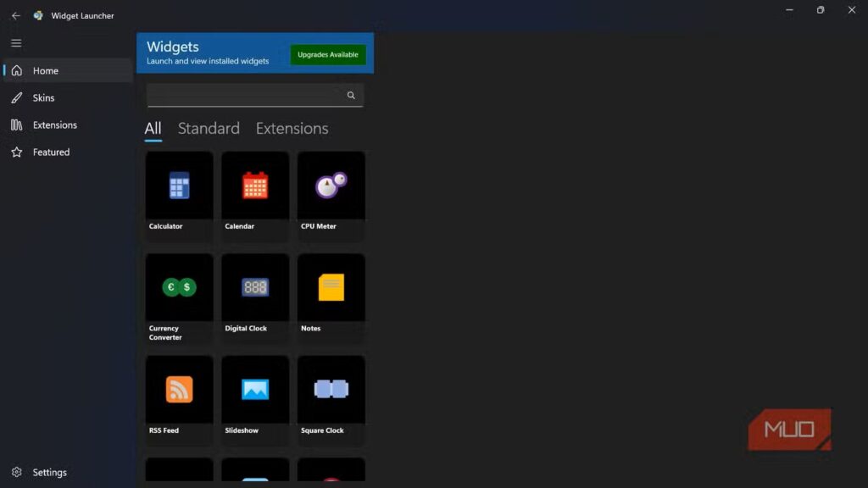868x488 pixels.
Task: Click the search magnifier icon
Action: point(351,96)
